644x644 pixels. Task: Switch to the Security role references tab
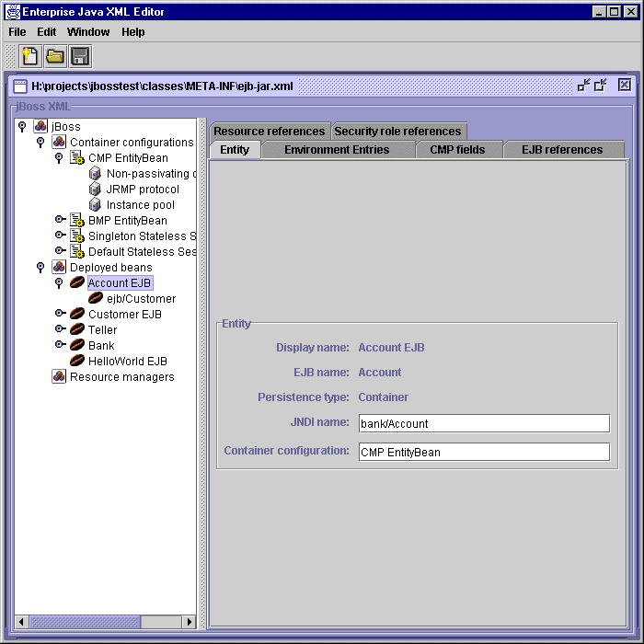tap(397, 131)
